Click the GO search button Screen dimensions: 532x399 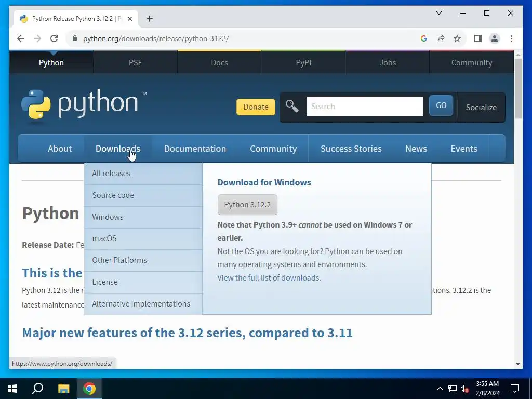point(441,105)
